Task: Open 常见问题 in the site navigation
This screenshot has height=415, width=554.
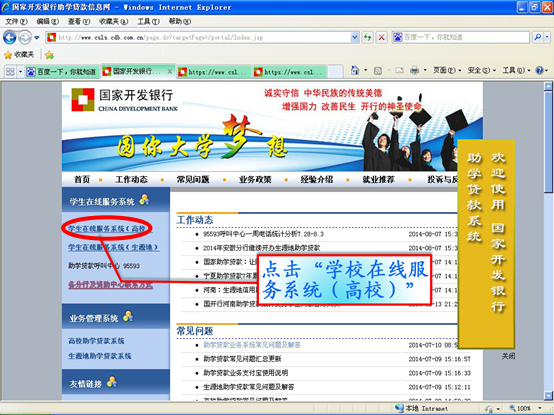Action: [x=193, y=179]
